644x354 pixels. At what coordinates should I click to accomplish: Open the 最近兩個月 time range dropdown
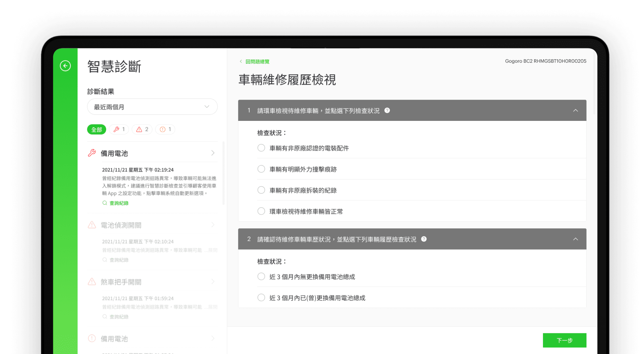click(x=152, y=107)
